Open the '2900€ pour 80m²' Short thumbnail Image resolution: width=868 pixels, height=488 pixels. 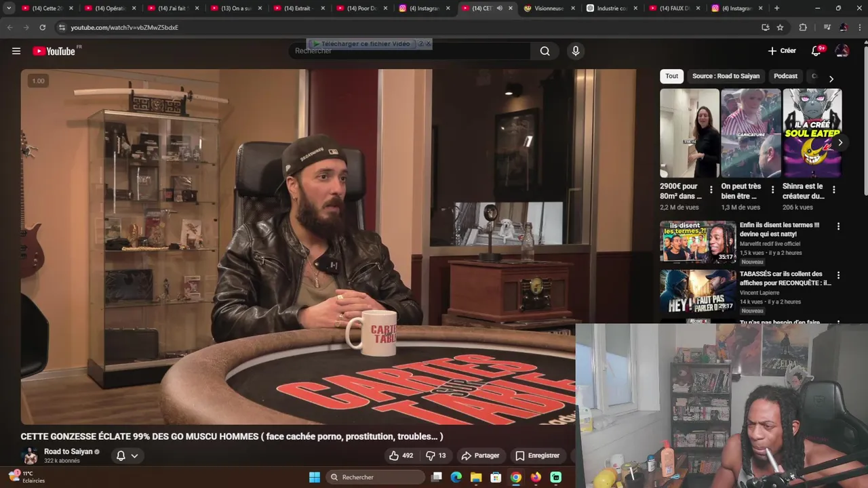[x=690, y=133]
